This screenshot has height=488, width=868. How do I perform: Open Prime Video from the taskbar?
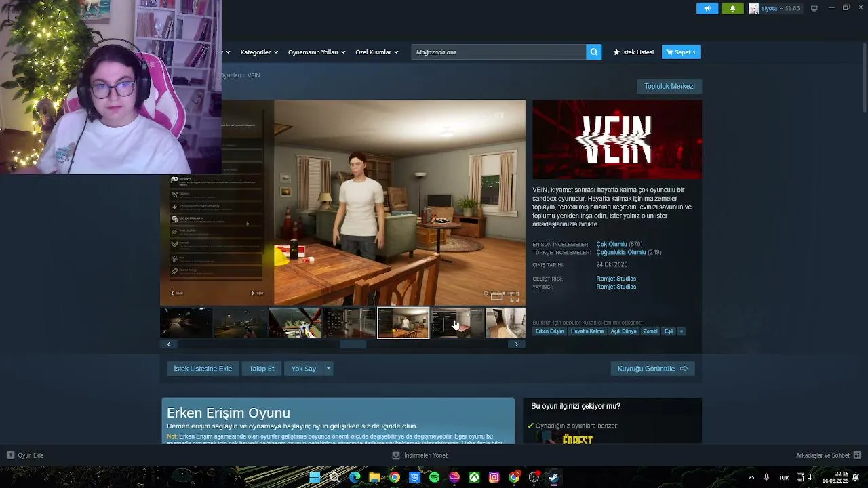coord(414,477)
